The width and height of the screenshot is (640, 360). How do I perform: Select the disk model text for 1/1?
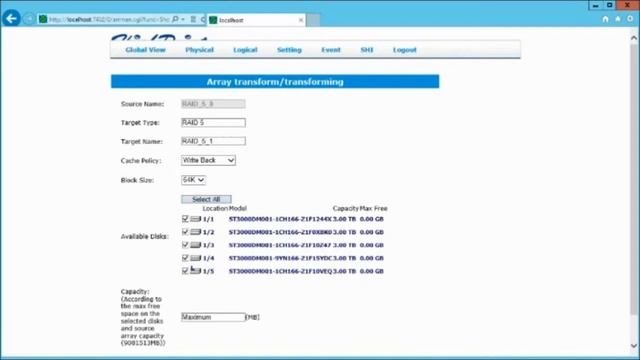coord(280,219)
